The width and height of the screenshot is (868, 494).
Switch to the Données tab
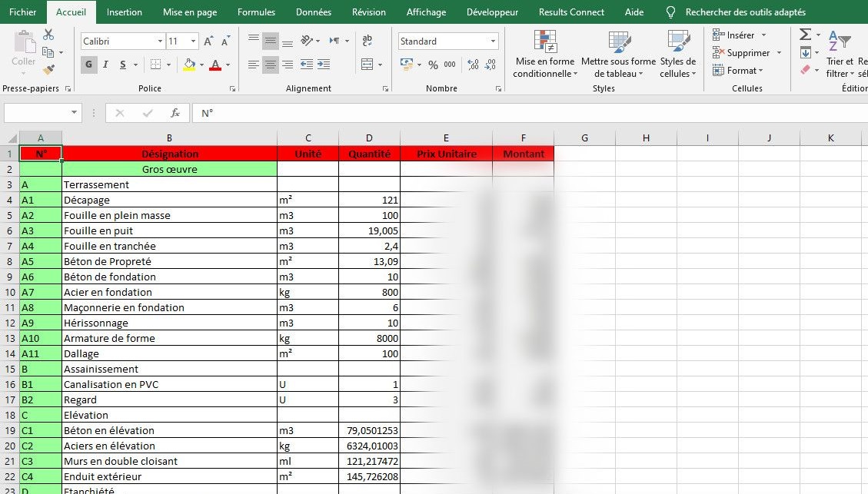tap(314, 12)
